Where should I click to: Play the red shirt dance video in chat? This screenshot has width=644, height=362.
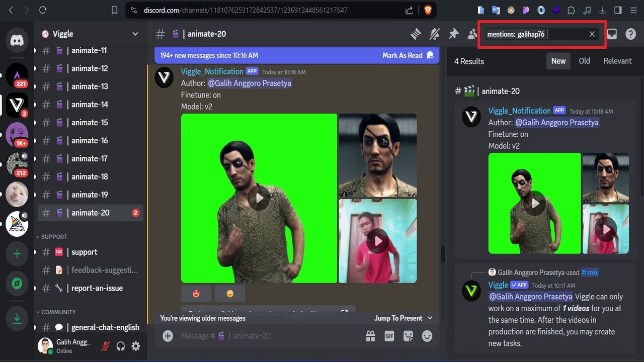pyautogui.click(x=378, y=241)
